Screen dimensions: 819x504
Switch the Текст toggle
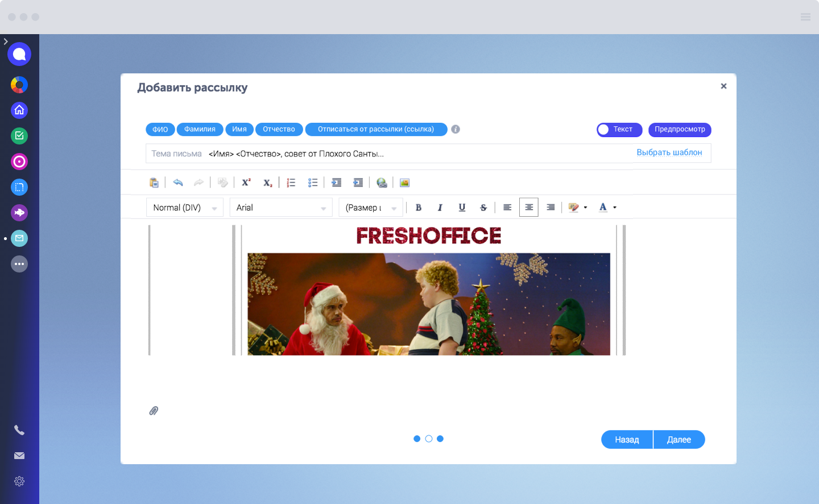coord(619,130)
